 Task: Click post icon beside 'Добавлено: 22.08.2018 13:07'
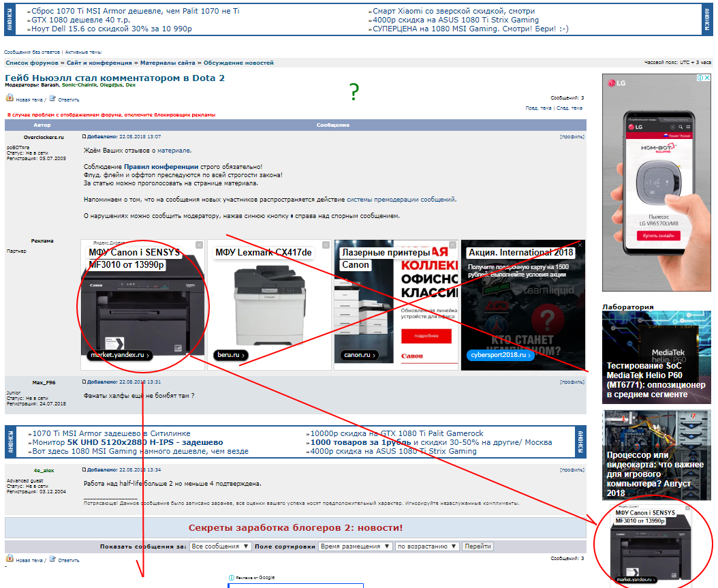coord(84,136)
